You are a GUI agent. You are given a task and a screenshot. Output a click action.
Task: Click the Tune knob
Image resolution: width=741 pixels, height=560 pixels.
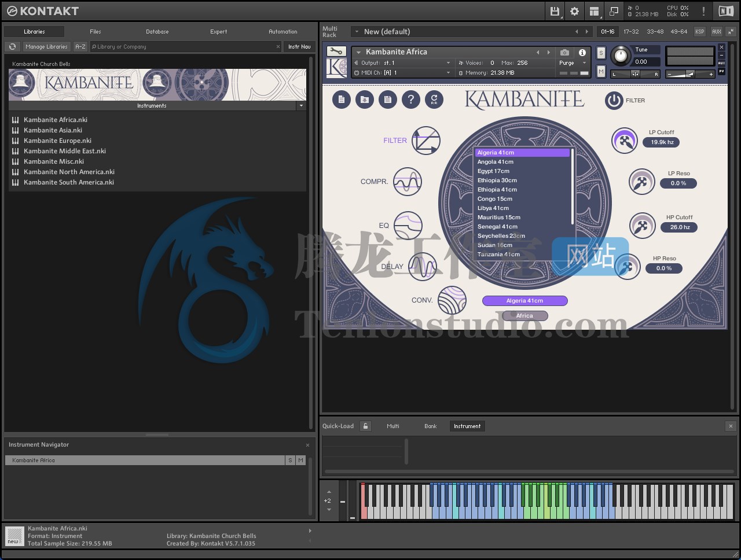point(621,56)
